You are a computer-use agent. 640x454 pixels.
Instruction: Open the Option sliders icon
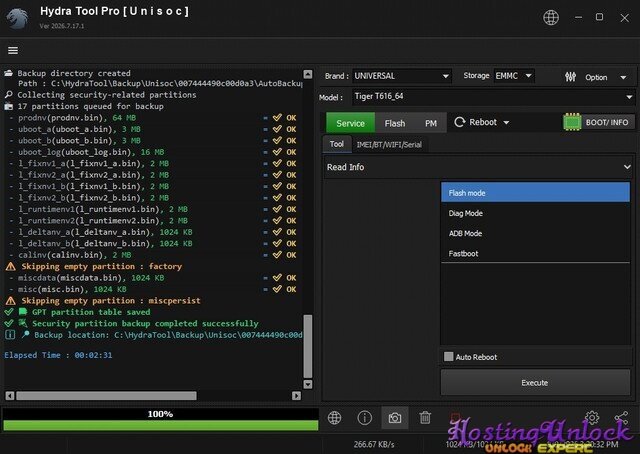570,77
